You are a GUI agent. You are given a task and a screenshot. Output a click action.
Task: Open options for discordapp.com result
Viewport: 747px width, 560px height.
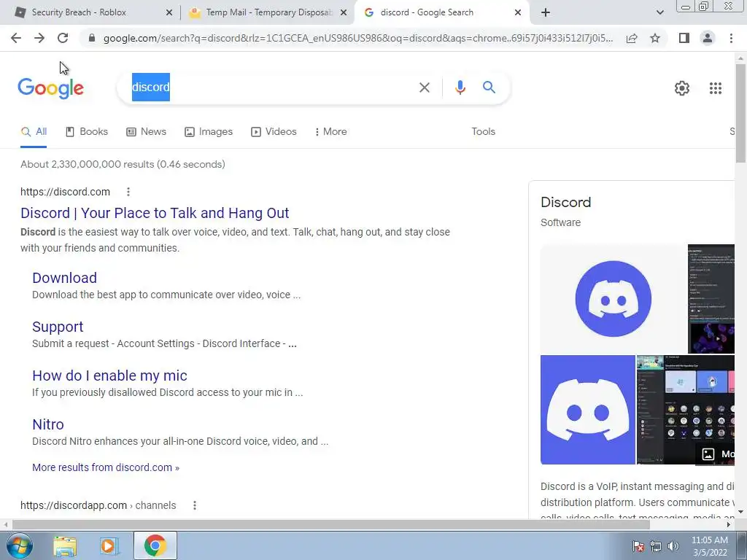[194, 505]
